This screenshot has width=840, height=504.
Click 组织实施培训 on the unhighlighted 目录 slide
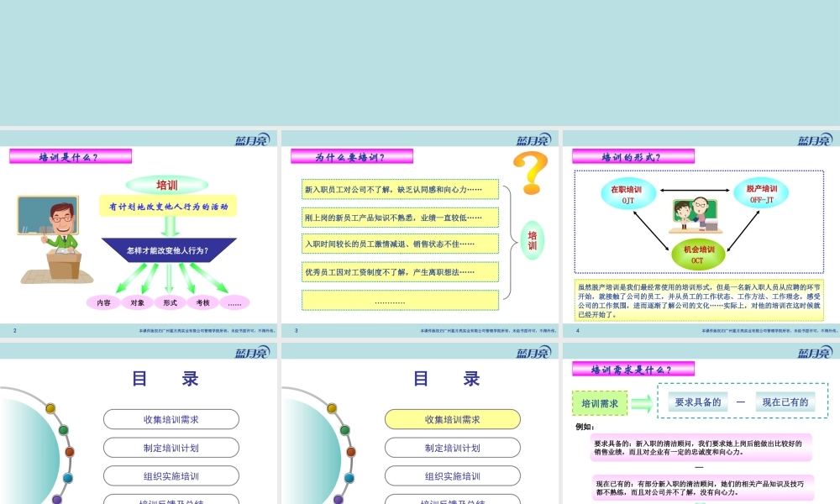171,476
